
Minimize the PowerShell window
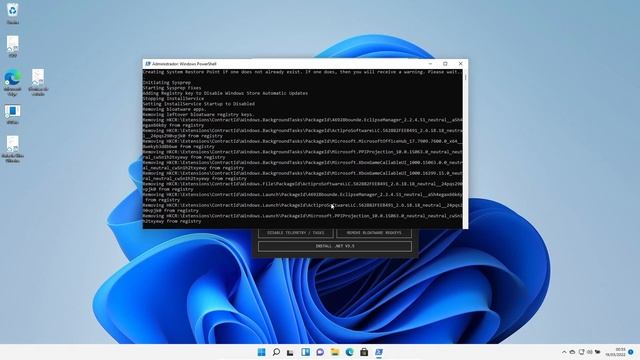430,64
